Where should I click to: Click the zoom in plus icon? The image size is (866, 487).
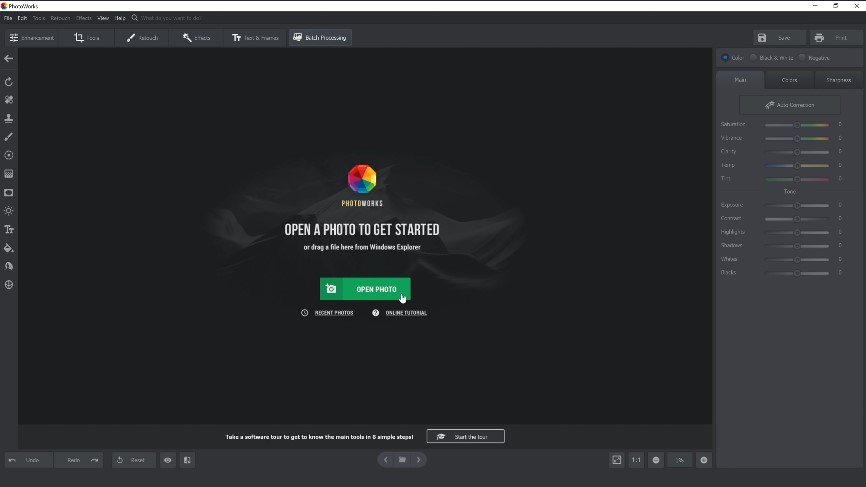pyautogui.click(x=704, y=460)
